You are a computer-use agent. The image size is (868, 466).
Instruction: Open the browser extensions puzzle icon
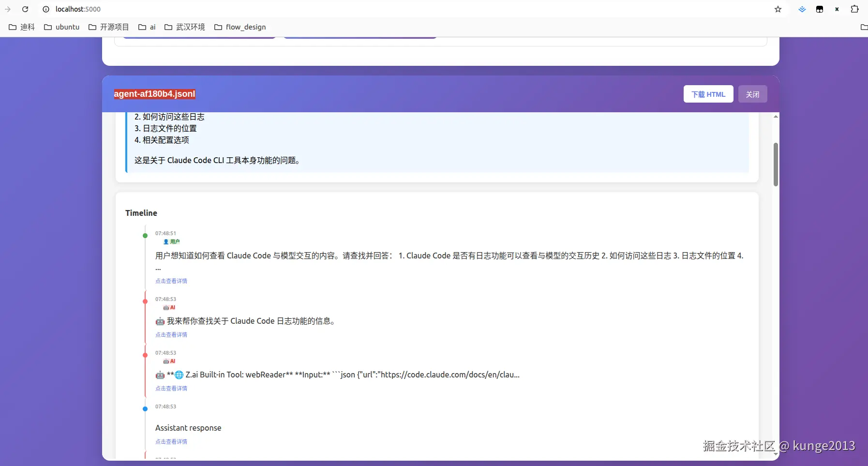[854, 9]
